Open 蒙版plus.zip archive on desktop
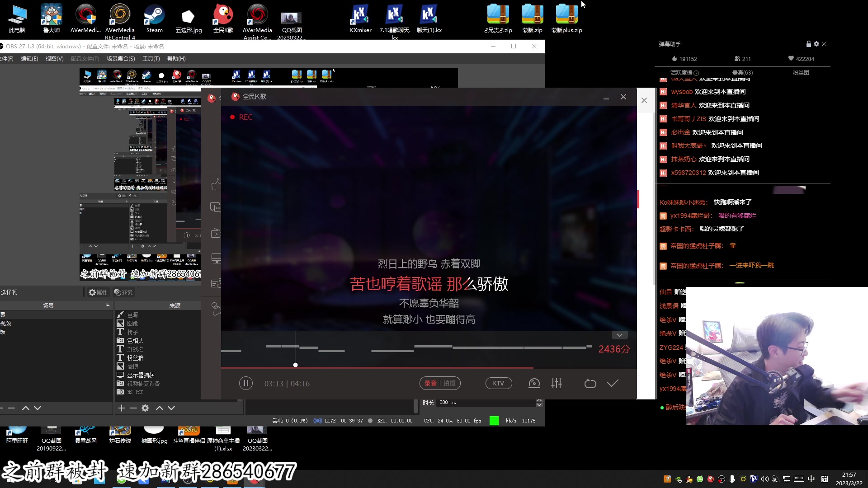The image size is (868, 488). coord(566,19)
